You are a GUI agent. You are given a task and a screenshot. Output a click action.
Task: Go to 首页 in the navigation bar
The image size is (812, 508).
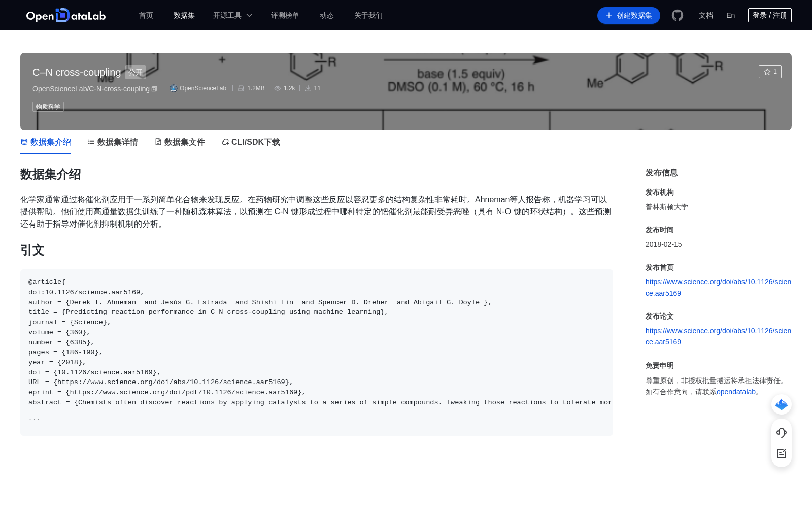click(x=146, y=15)
